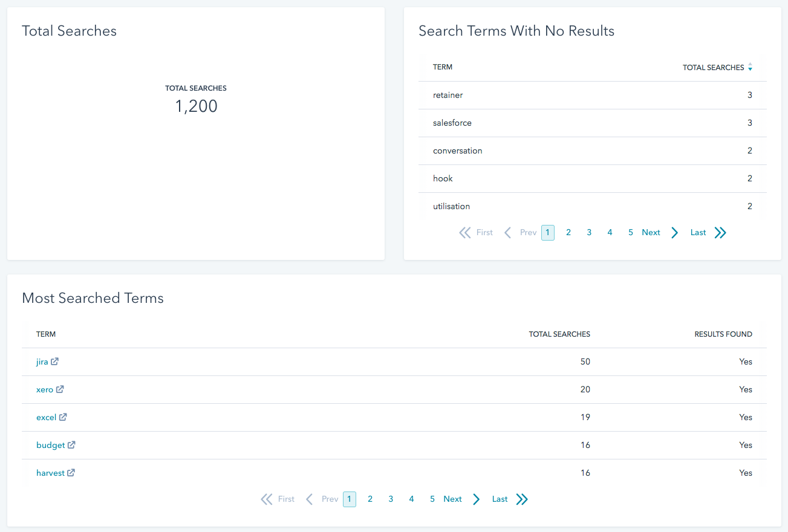The height and width of the screenshot is (532, 788).
Task: Click the Prev link in No Results pagination
Action: coord(528,233)
